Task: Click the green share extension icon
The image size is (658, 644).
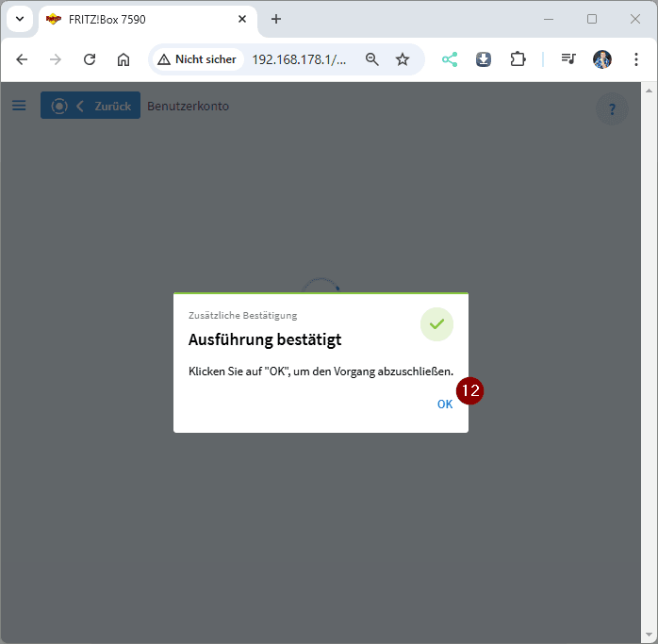Action: click(x=450, y=59)
